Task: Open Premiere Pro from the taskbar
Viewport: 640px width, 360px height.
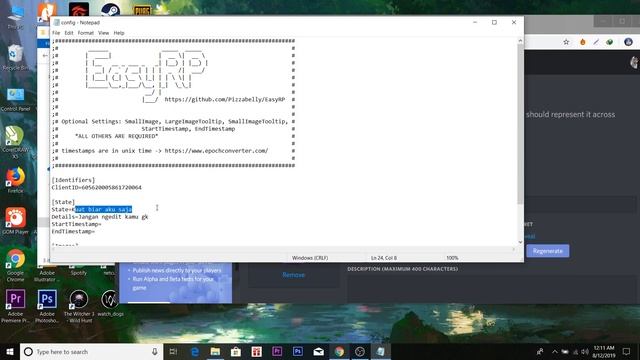Action: [x=277, y=351]
